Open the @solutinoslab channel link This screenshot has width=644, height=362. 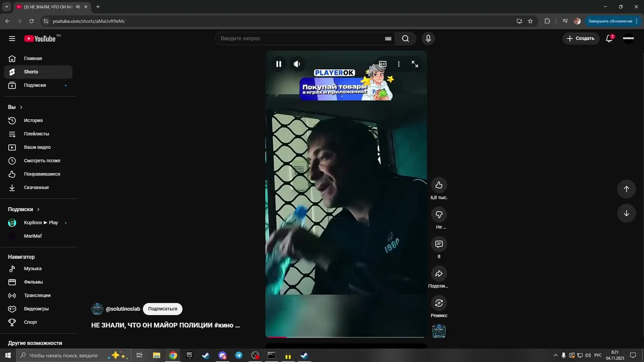(x=123, y=309)
